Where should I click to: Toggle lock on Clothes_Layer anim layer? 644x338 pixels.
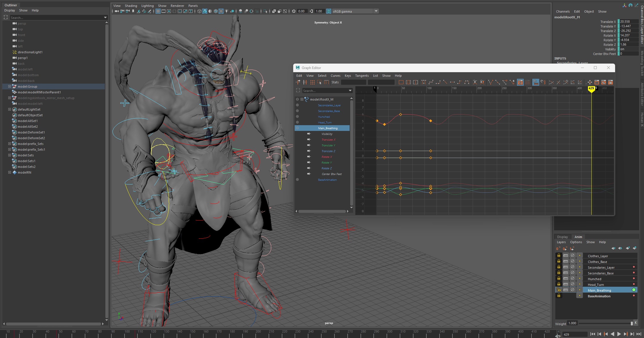[x=559, y=256]
